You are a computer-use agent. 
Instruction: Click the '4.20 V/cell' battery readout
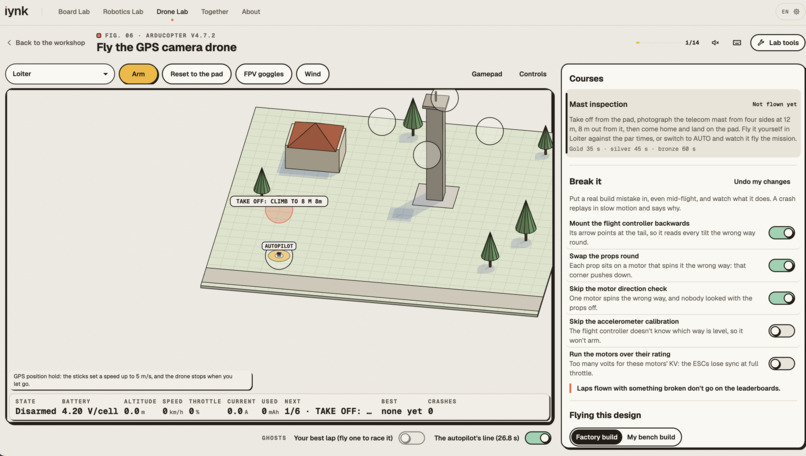[89, 411]
